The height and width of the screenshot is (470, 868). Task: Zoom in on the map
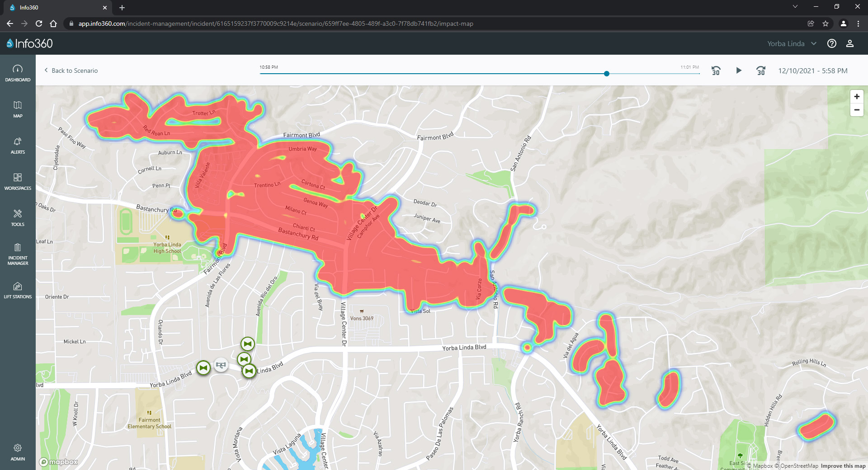[x=856, y=97]
